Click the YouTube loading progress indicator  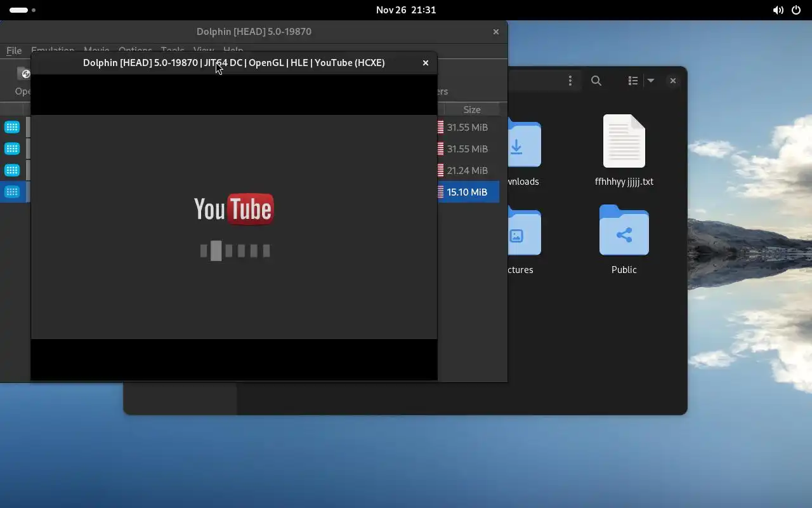[235, 251]
